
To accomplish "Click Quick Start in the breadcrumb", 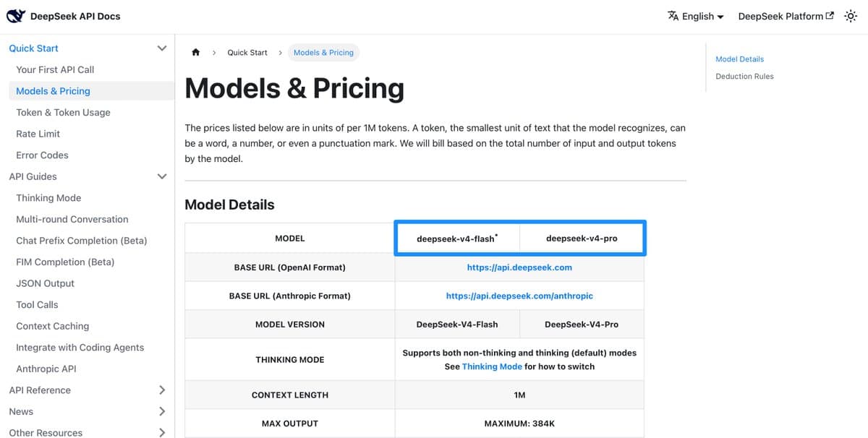I will (247, 52).
